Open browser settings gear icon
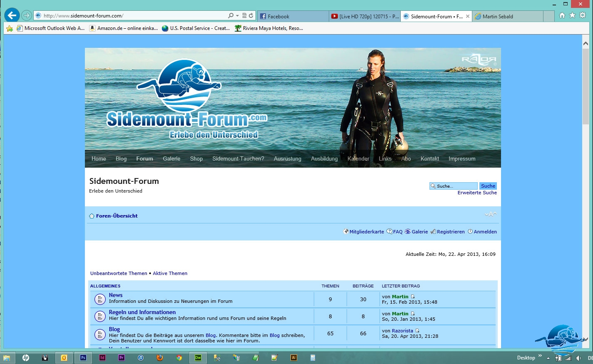The image size is (593, 364). [x=583, y=15]
